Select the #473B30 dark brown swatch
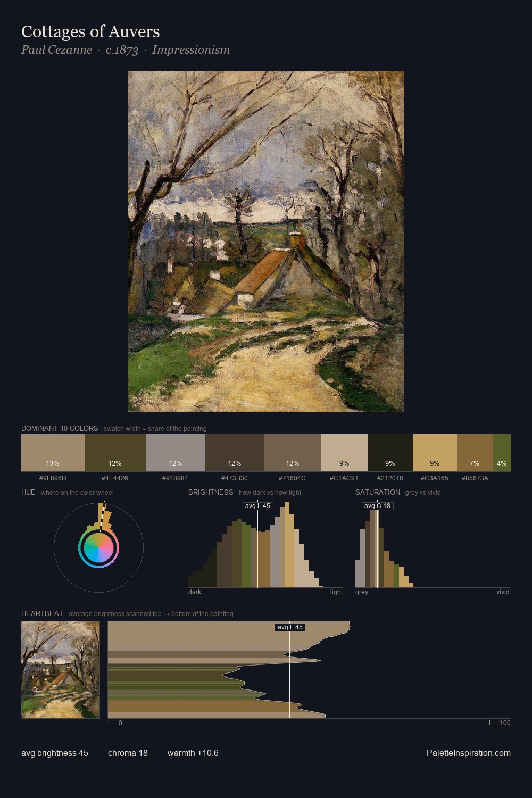532x798 pixels. click(235, 453)
